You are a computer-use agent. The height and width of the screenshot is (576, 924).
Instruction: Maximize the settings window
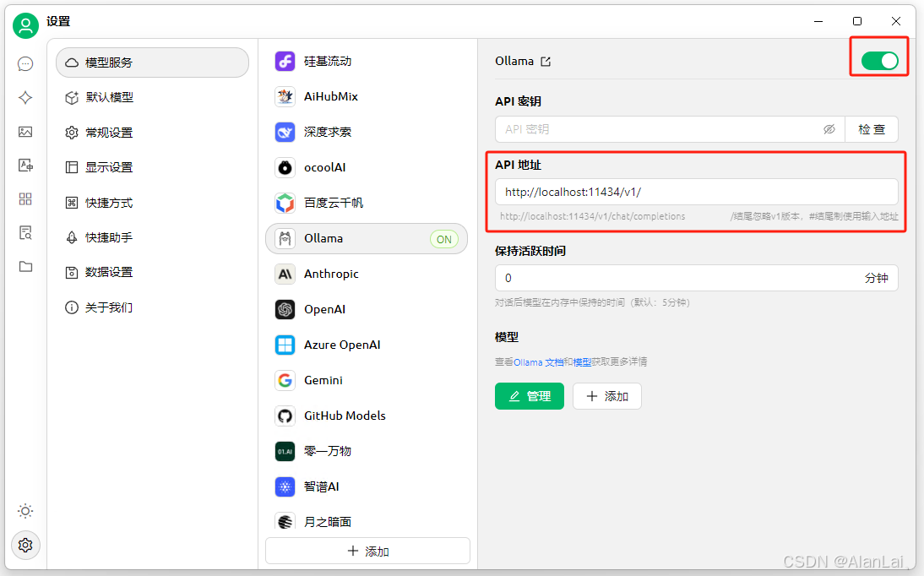(x=856, y=21)
